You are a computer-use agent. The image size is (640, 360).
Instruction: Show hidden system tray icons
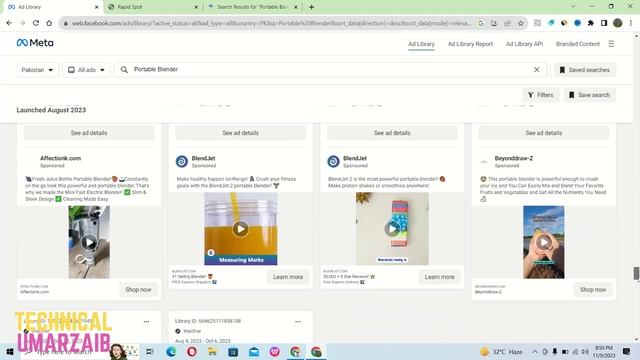coord(534,351)
